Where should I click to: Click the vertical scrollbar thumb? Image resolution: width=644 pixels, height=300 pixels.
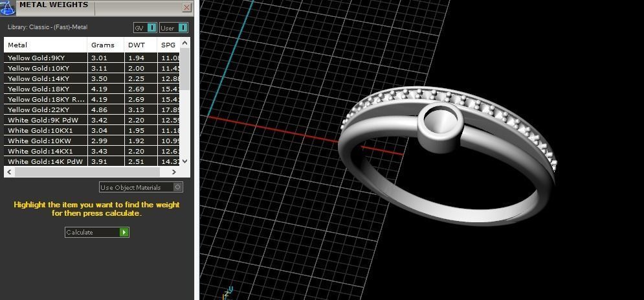point(185,69)
